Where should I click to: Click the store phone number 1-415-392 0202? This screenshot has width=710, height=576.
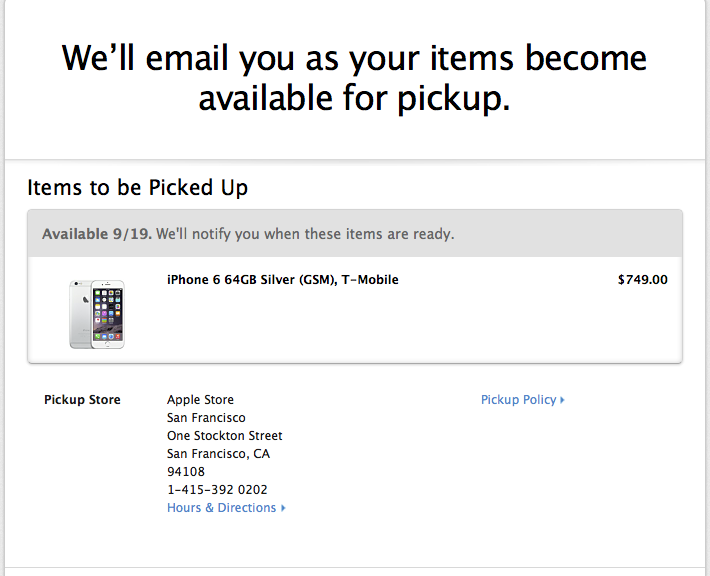pyautogui.click(x=217, y=490)
